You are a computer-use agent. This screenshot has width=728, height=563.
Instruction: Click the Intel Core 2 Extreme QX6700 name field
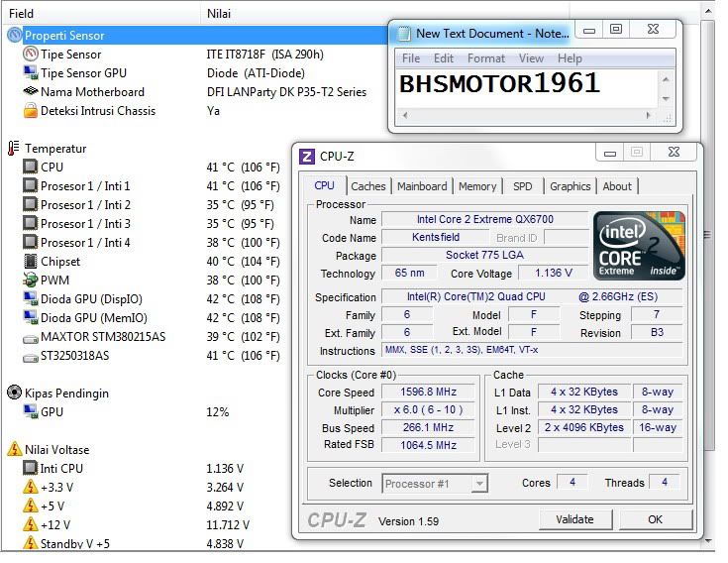(484, 219)
